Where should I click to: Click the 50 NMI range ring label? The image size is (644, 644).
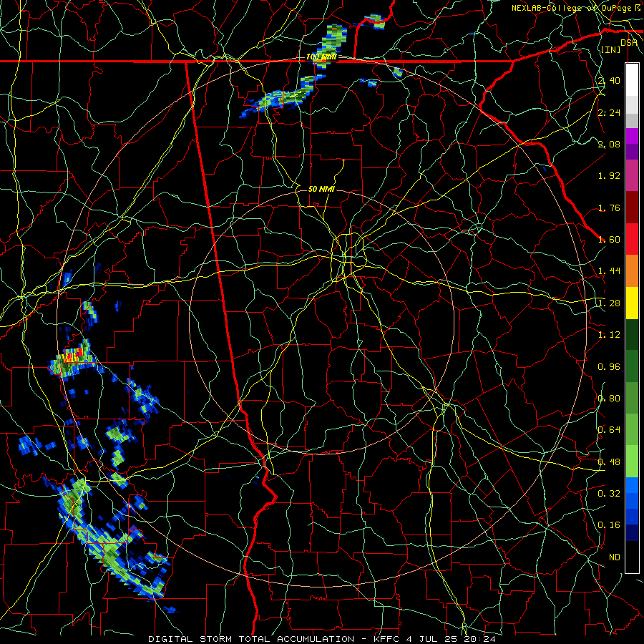pos(321,189)
